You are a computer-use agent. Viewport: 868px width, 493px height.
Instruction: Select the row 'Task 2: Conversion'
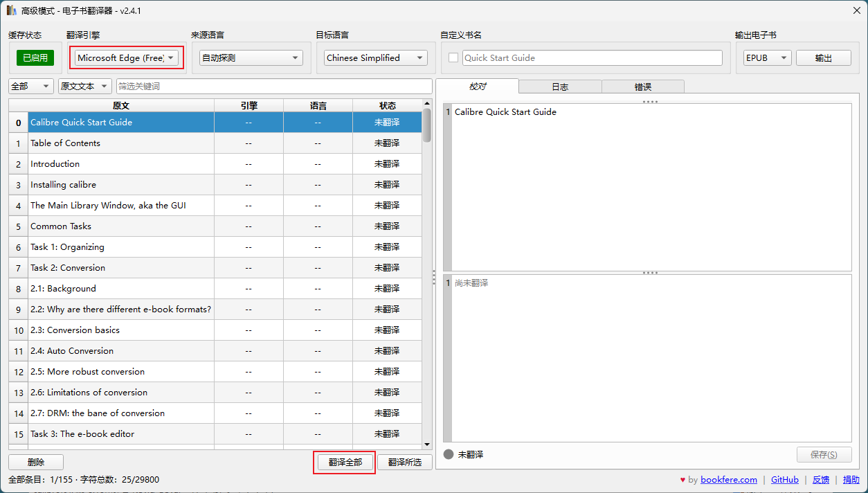click(x=121, y=268)
